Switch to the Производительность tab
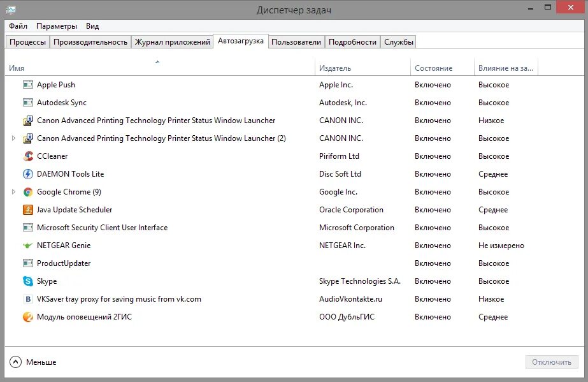The width and height of the screenshot is (588, 382). (90, 42)
